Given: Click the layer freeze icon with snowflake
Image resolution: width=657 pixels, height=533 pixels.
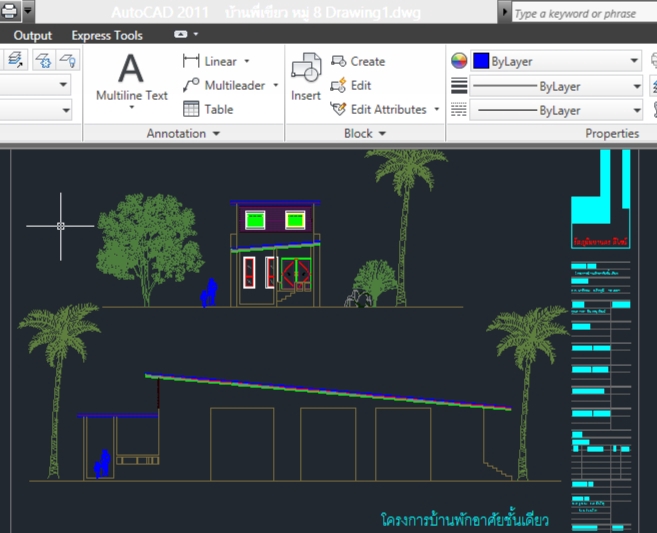Looking at the screenshot, I should [43, 60].
